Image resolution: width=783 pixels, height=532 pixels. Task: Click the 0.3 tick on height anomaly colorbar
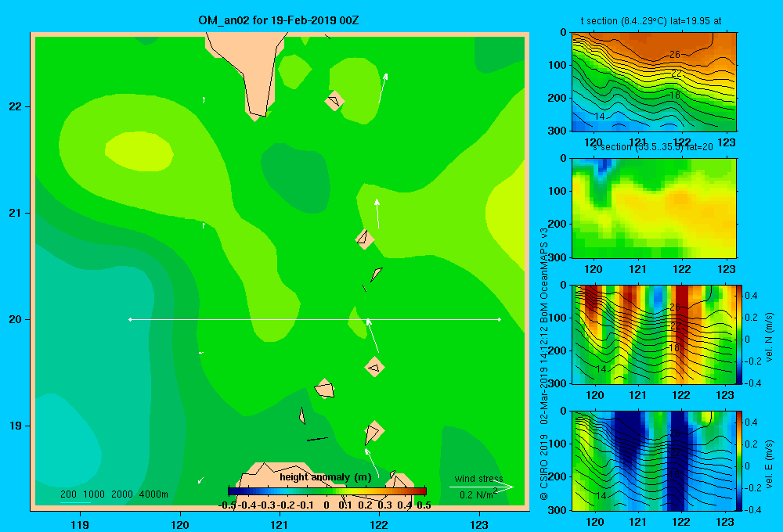coord(384,505)
